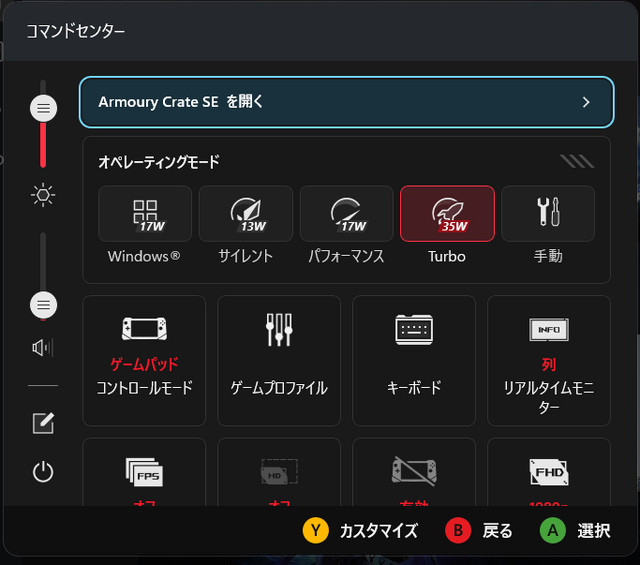Open 手動 manual mode with wrench icon
This screenshot has height=565, width=640.
pyautogui.click(x=547, y=214)
